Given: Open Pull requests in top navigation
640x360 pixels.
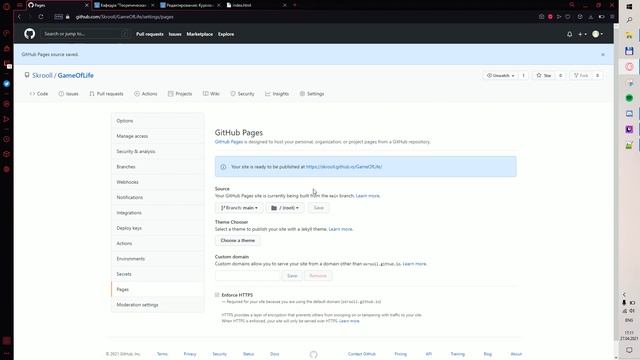Looking at the screenshot, I should click(150, 34).
